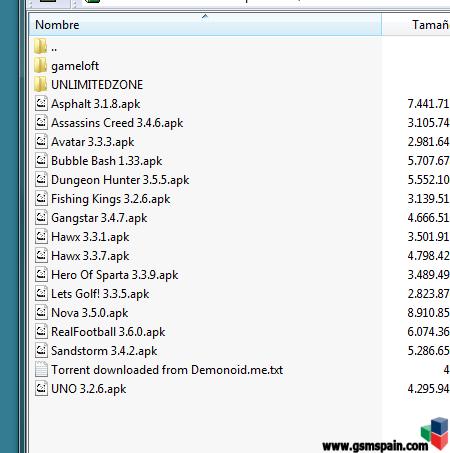Click the size value 5.707.67 for Bubble Bash
Viewport: 450px width, 453px height.
pos(429,161)
